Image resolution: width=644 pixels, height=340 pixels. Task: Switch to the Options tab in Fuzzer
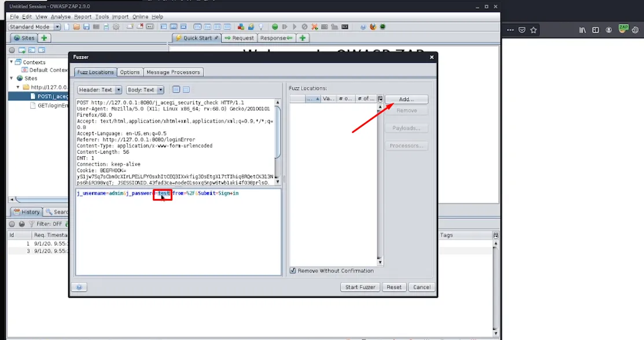[x=130, y=72]
